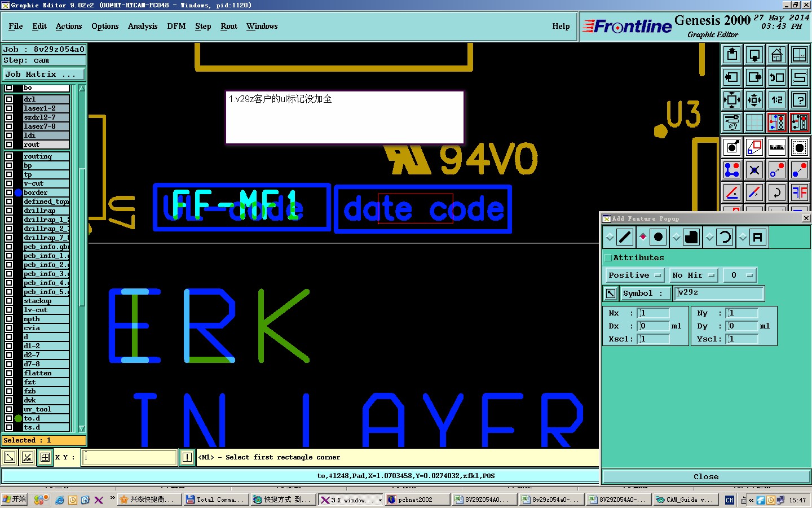Screen dimensions: 812x508
Task: Click the pan down view icon
Action: point(754,55)
